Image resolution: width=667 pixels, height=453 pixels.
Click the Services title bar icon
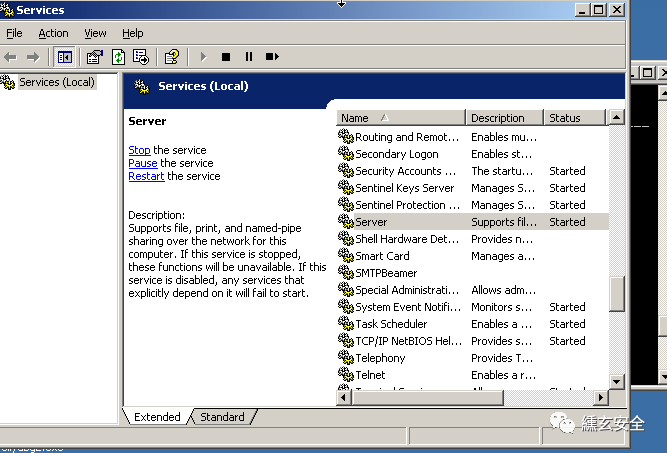click(x=7, y=9)
